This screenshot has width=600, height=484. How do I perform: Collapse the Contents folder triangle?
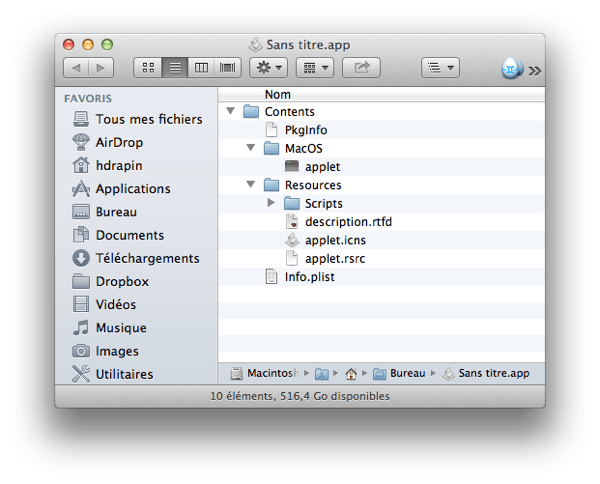click(232, 112)
